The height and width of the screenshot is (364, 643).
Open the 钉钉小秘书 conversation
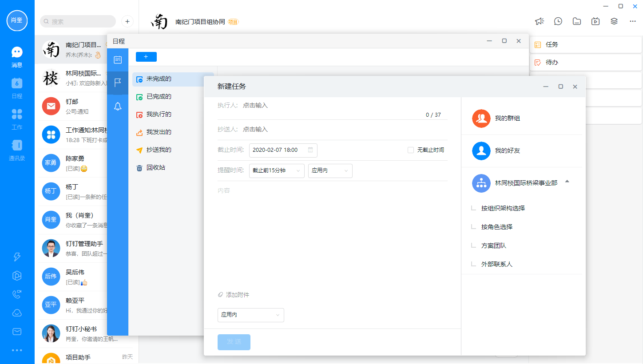pos(87,333)
